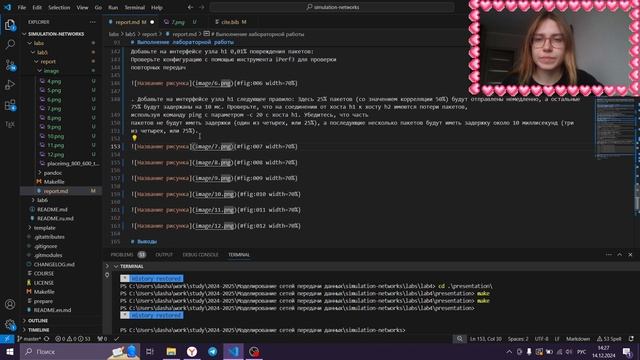640x360 pixels.
Task: Open the TeX extension view
Action: coord(10,124)
